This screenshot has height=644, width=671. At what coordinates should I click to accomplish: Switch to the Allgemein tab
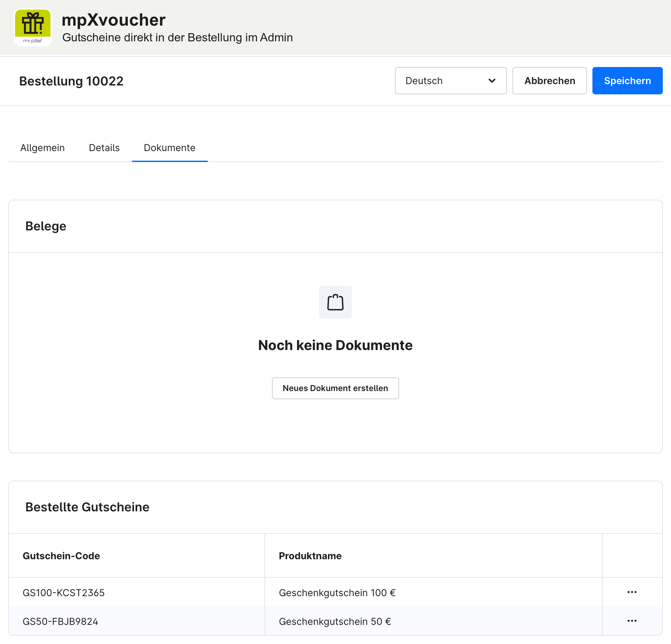click(x=42, y=148)
